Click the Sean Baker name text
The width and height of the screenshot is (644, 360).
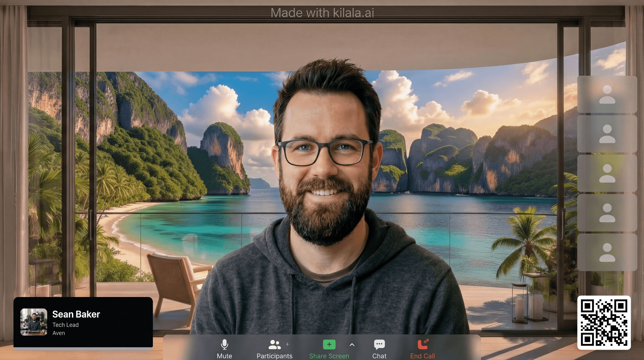[x=76, y=314]
